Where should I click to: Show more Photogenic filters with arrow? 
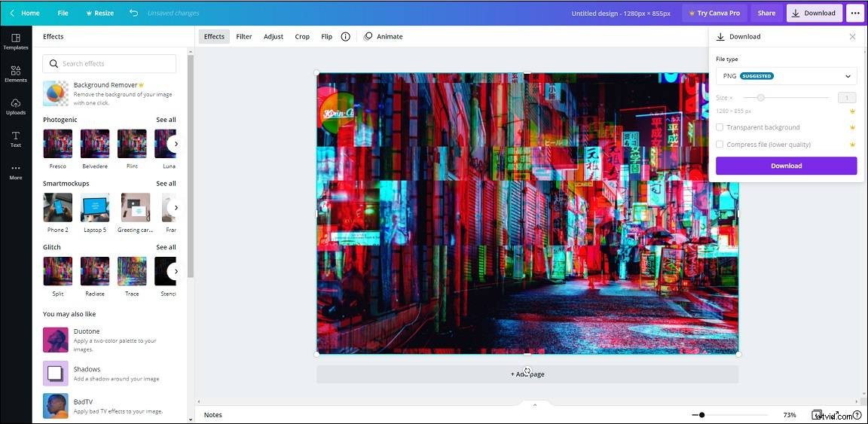click(x=176, y=144)
